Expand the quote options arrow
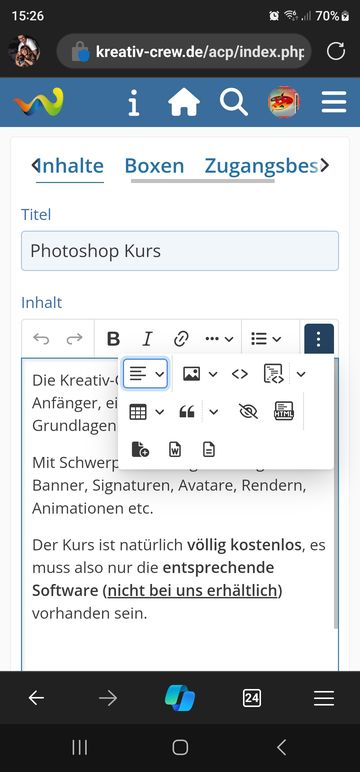Screen dimensions: 360x772 pyautogui.click(x=213, y=412)
